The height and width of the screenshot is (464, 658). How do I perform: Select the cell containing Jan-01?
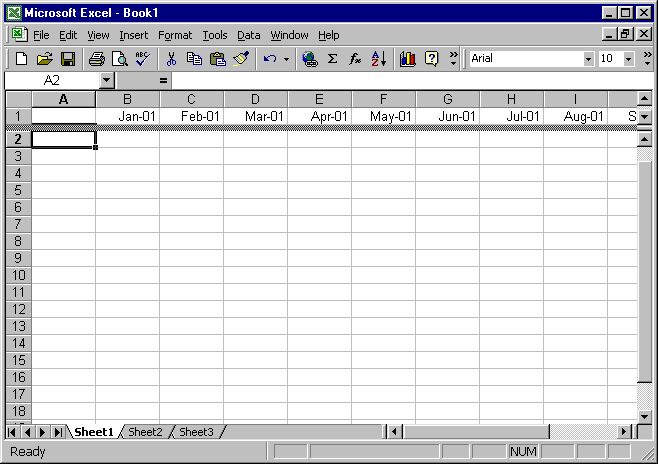(x=128, y=116)
